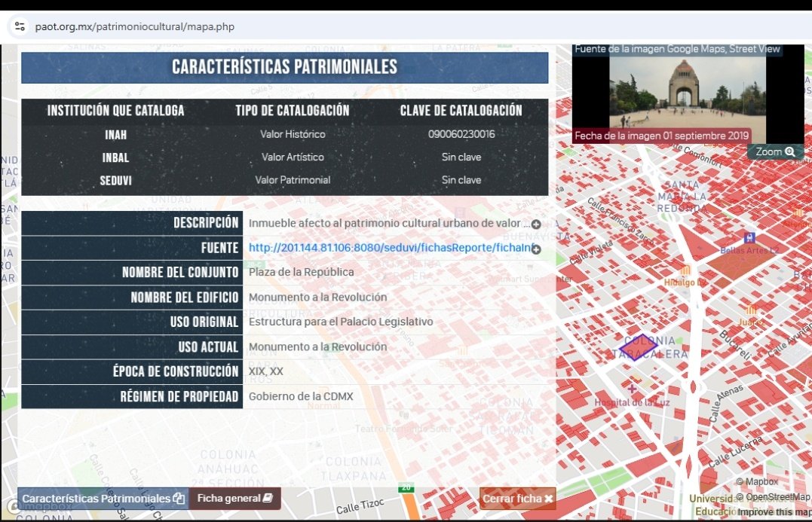
Task: Click the Clave de Catalogación column header
Action: point(461,110)
